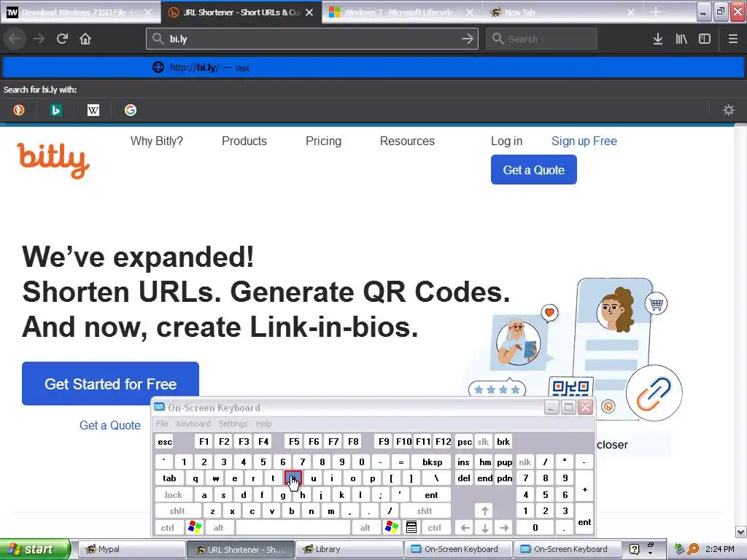Click the page scrollbar down arrow

[x=741, y=532]
